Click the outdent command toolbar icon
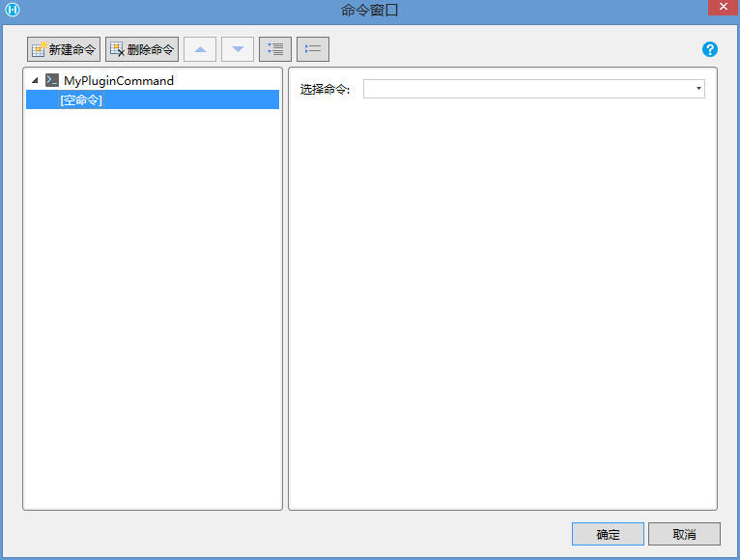This screenshot has height=560, width=740. 313,49
